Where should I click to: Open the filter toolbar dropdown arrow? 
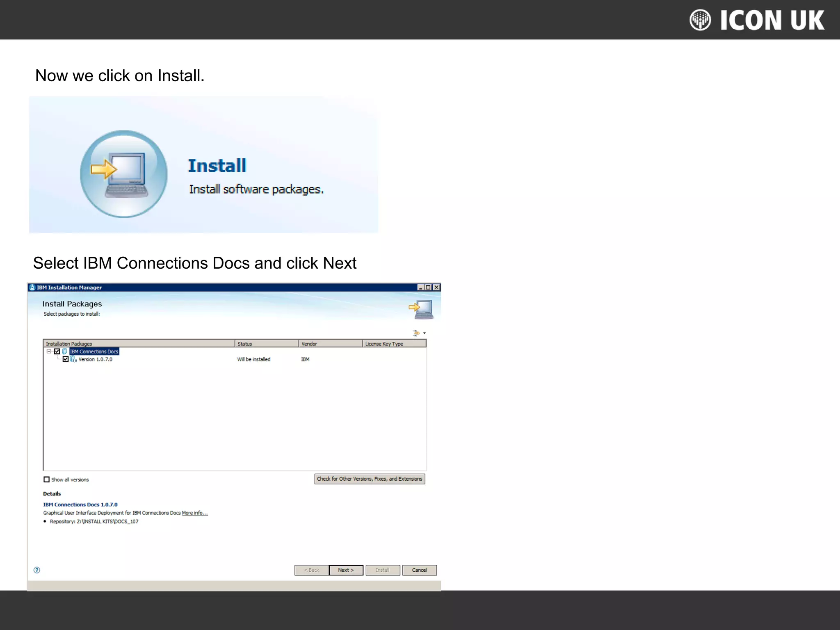[x=425, y=333]
